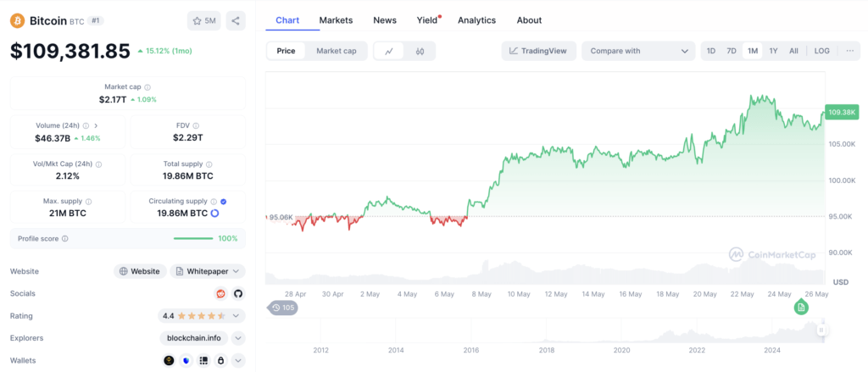
Task: Expand the Whitepaper dropdown
Action: [208, 271]
